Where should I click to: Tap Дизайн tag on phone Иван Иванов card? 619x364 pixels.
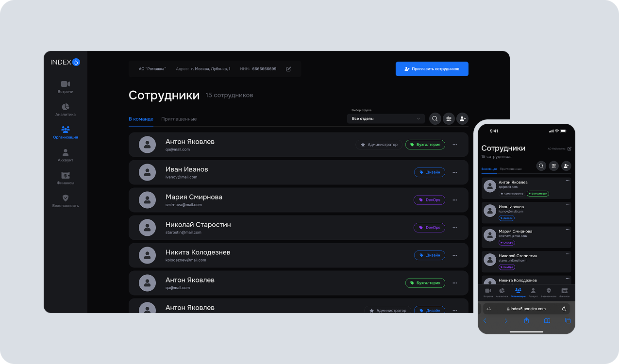click(x=507, y=218)
